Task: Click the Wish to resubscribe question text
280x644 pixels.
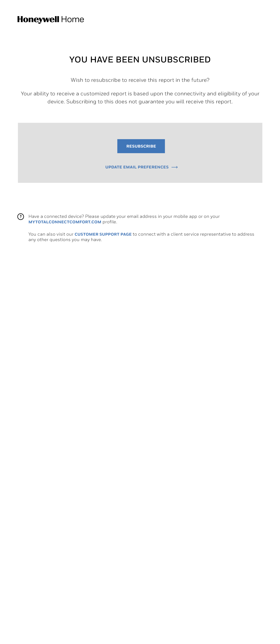Action: tap(140, 80)
